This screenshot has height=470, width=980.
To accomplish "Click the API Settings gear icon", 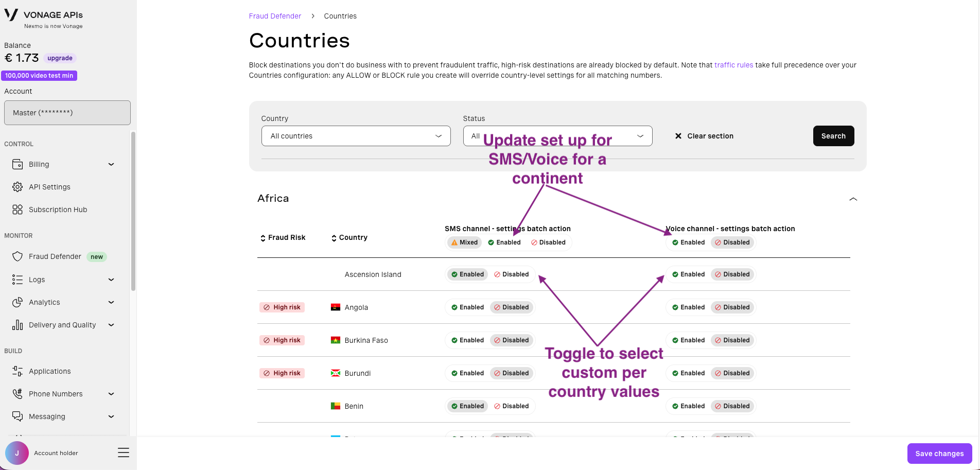I will click(x=17, y=187).
